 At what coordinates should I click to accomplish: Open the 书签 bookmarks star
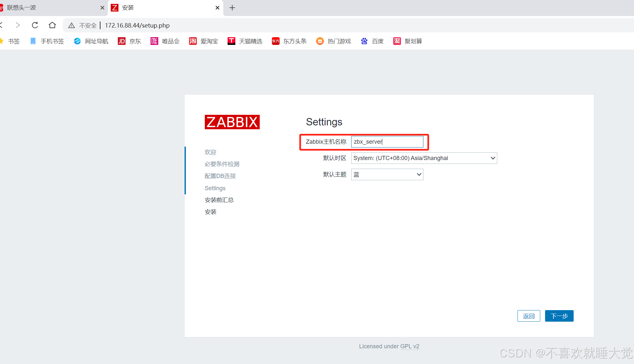point(10,41)
